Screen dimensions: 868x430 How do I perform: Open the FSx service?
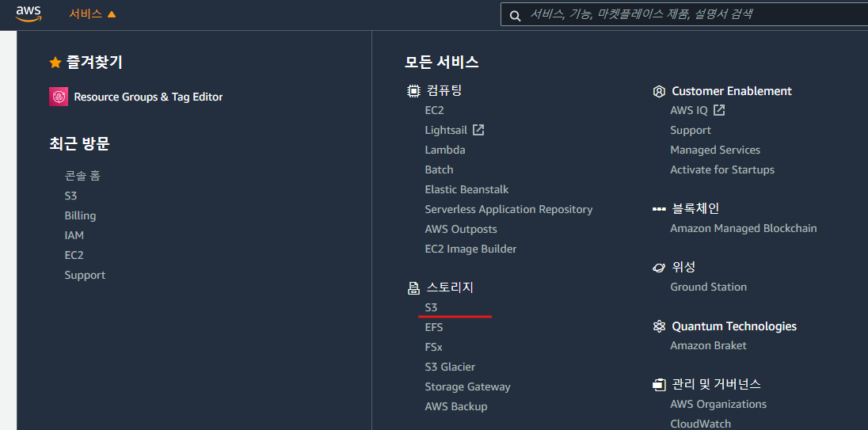pos(433,347)
